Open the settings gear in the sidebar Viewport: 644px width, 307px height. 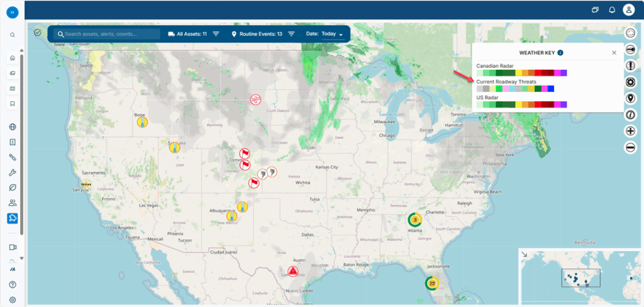coord(13,299)
